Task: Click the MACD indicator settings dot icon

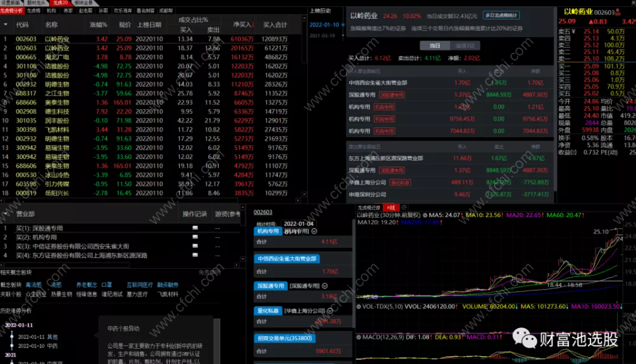Action: (x=358, y=338)
